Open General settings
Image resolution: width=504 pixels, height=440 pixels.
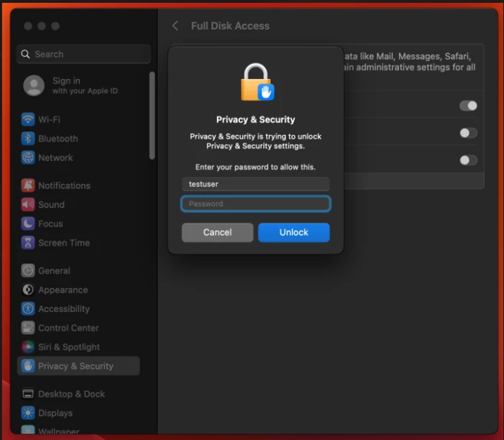(54, 271)
